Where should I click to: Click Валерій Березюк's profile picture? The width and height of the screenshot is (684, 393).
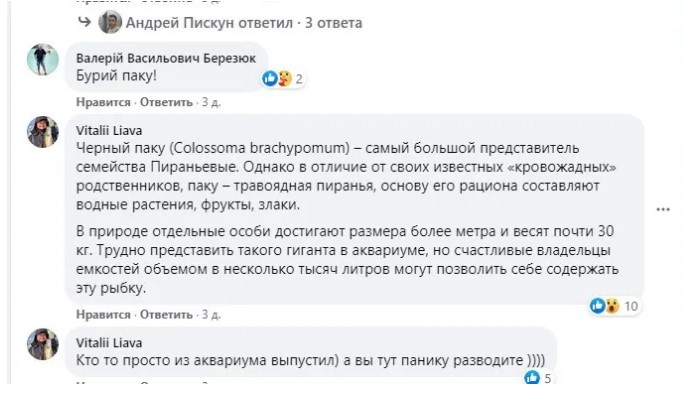[43, 59]
